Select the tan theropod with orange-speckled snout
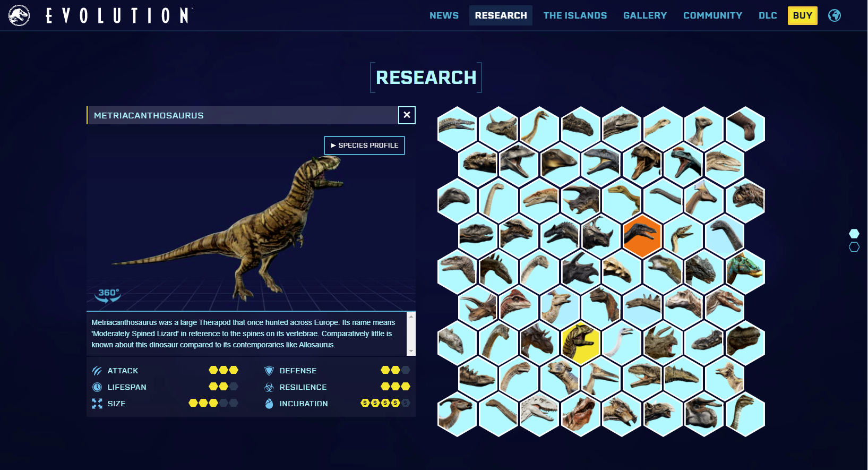The image size is (868, 470). click(x=539, y=200)
